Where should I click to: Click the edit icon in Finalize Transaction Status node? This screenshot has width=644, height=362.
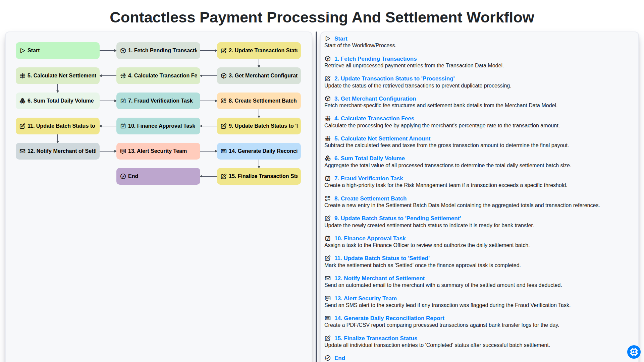tap(224, 176)
